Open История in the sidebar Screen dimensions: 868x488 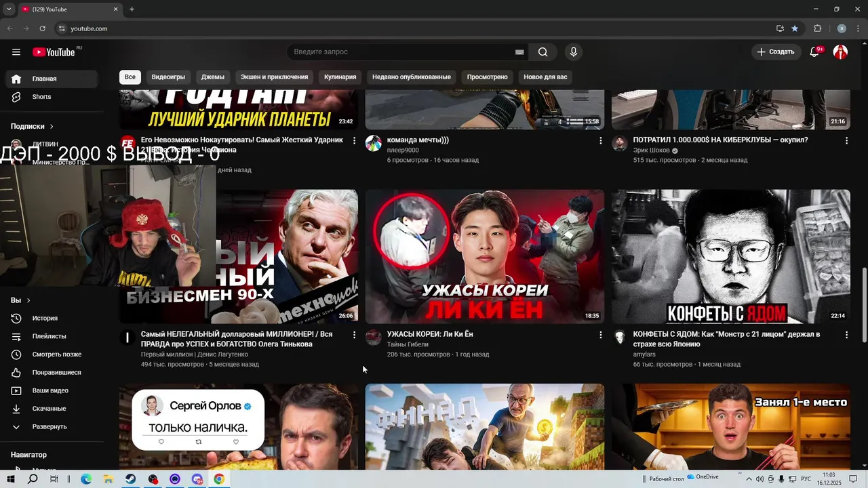(x=52, y=319)
